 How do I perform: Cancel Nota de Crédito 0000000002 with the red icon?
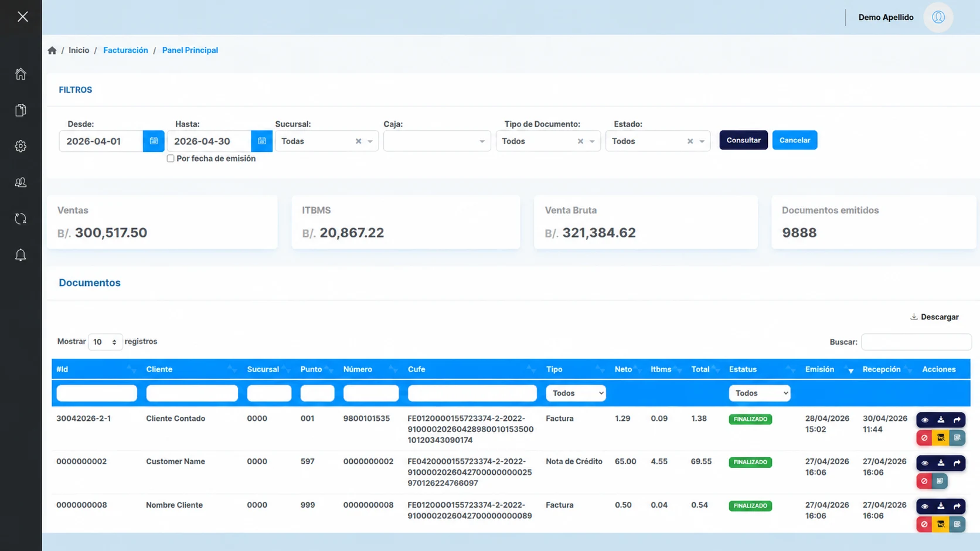(924, 481)
